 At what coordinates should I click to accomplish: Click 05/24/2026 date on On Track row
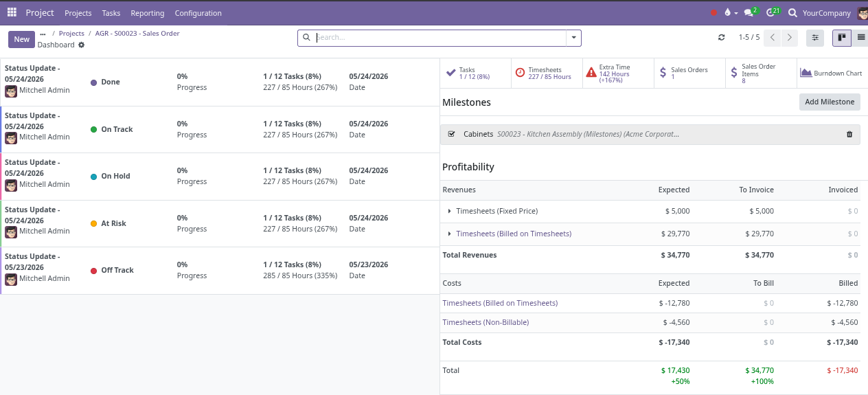tap(369, 124)
